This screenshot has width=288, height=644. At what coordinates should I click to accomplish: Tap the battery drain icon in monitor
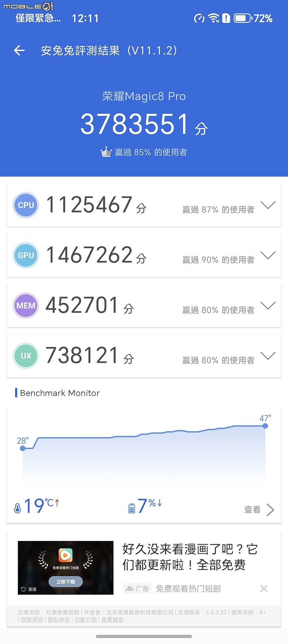click(132, 508)
